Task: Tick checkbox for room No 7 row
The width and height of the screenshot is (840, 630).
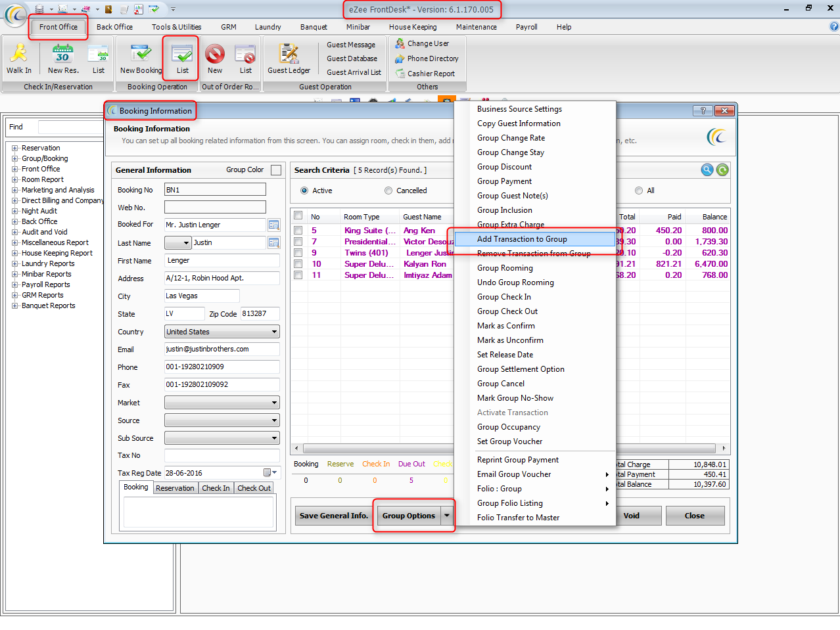Action: [298, 242]
